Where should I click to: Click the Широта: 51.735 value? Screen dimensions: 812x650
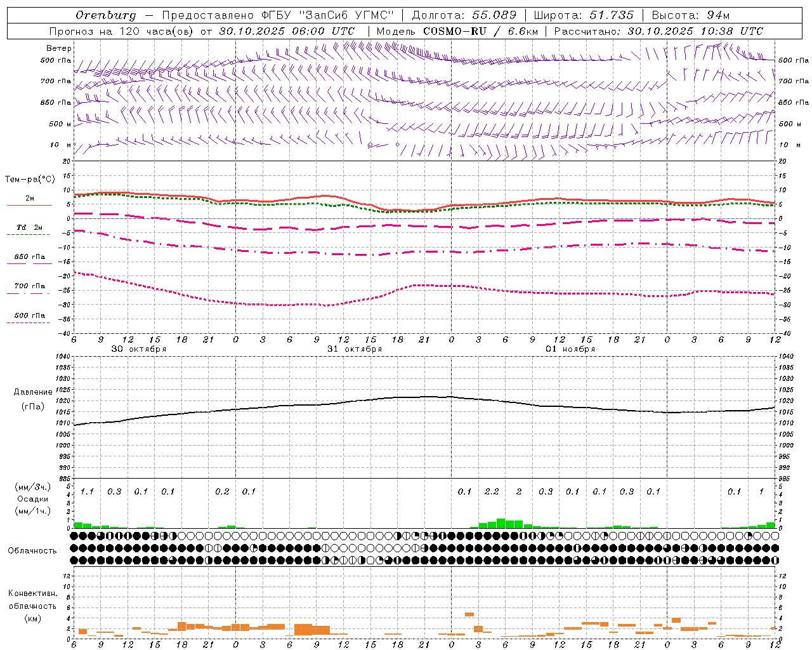(584, 15)
